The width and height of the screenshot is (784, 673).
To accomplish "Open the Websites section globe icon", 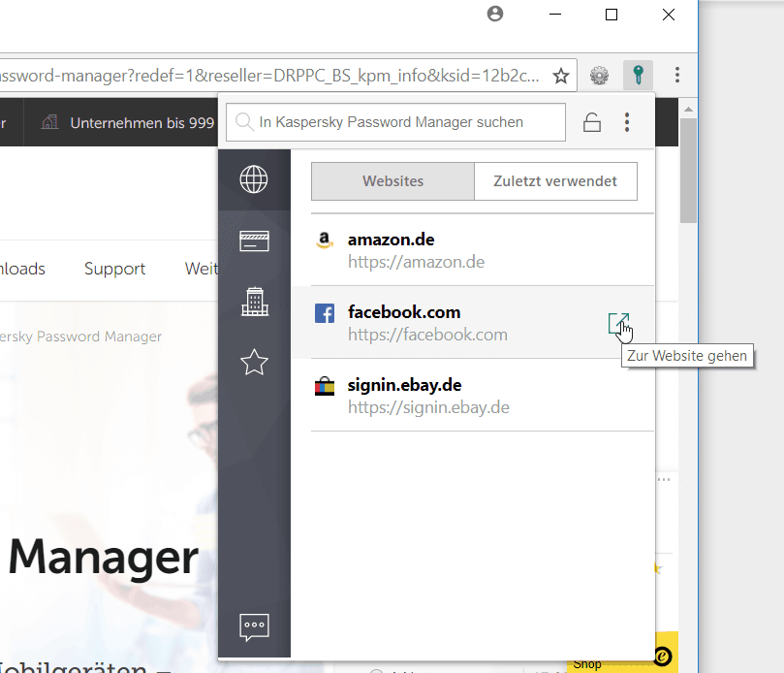I will pos(254,179).
